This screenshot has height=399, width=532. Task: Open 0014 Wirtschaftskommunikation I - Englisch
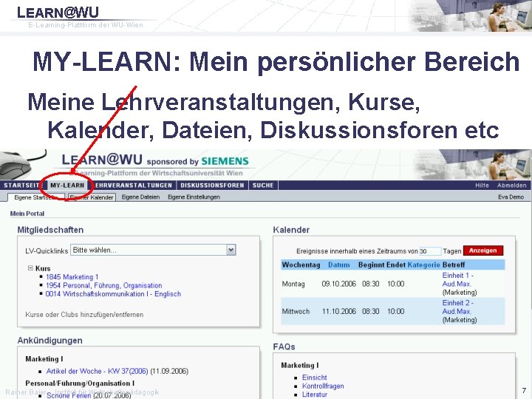(113, 294)
